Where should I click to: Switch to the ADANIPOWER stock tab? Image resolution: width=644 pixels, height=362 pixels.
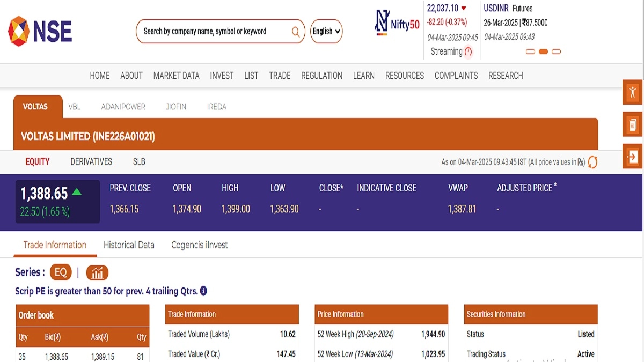click(123, 107)
